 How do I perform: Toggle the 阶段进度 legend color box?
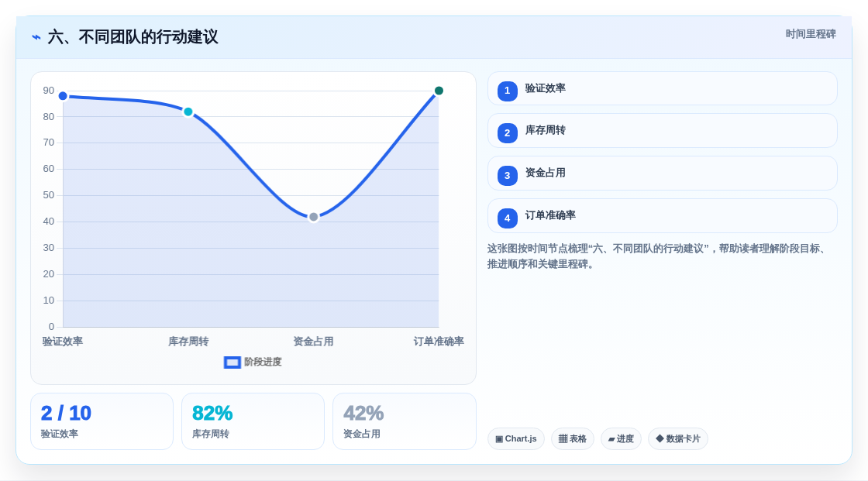pos(232,362)
